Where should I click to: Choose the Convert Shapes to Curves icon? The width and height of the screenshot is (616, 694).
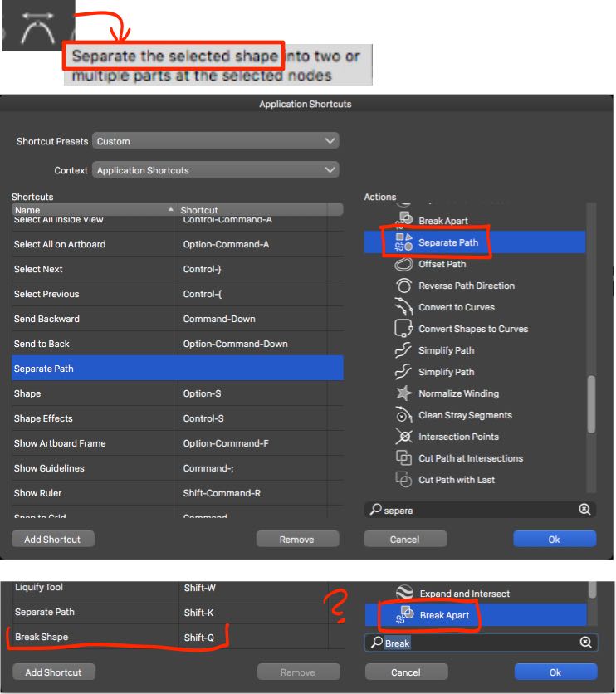[403, 329]
